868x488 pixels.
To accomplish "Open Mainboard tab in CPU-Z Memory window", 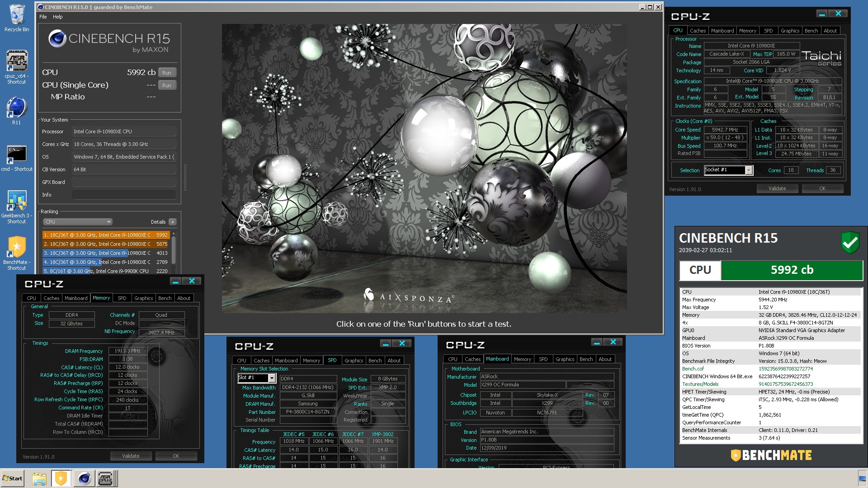I will (x=76, y=298).
